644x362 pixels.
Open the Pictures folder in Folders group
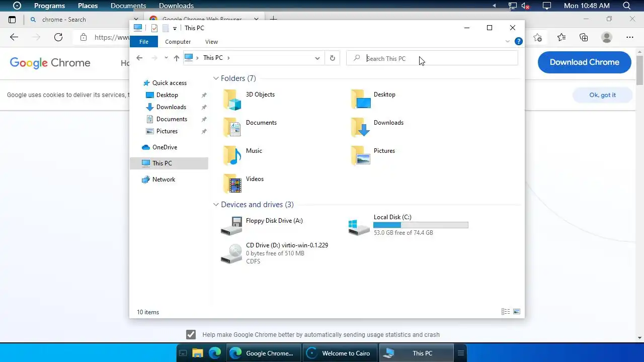(x=373, y=155)
